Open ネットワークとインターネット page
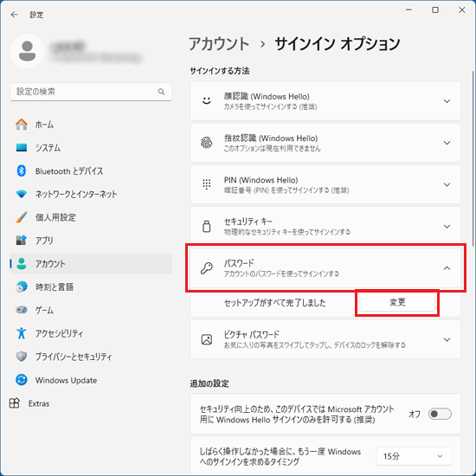The image size is (476, 476). tap(91, 194)
